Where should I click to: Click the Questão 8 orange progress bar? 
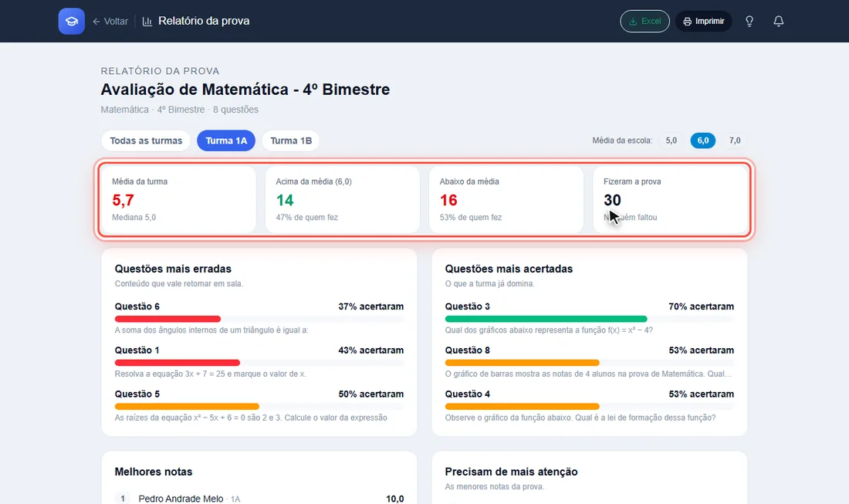pyautogui.click(x=522, y=363)
